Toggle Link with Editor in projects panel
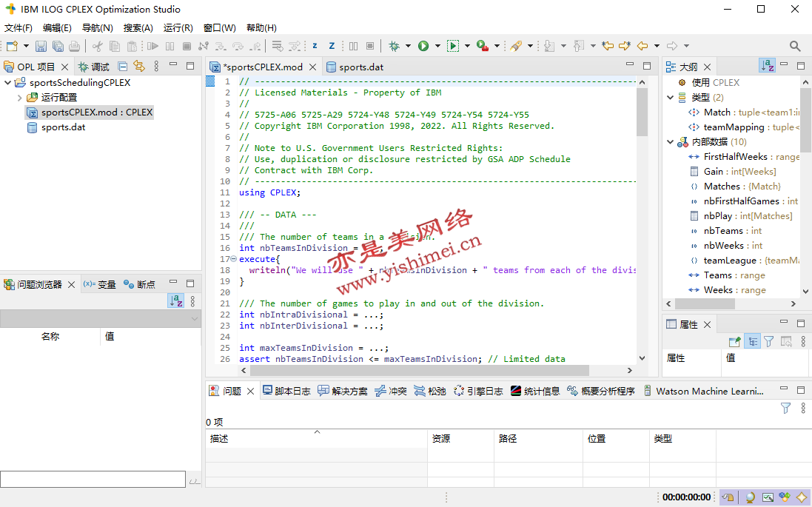The image size is (812, 507). coord(138,67)
